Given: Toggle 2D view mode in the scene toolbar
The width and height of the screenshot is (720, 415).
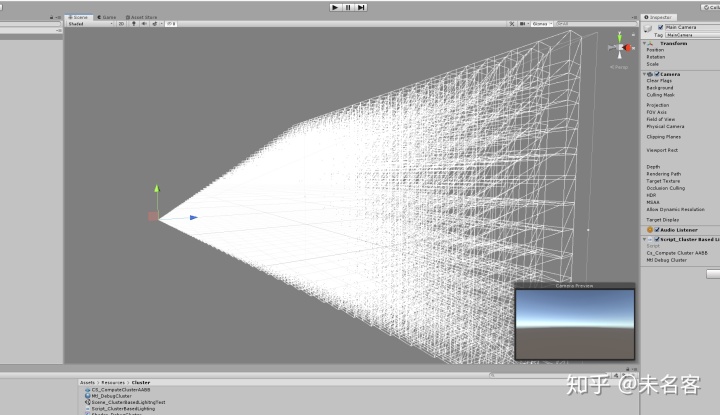Looking at the screenshot, I should (x=121, y=23).
